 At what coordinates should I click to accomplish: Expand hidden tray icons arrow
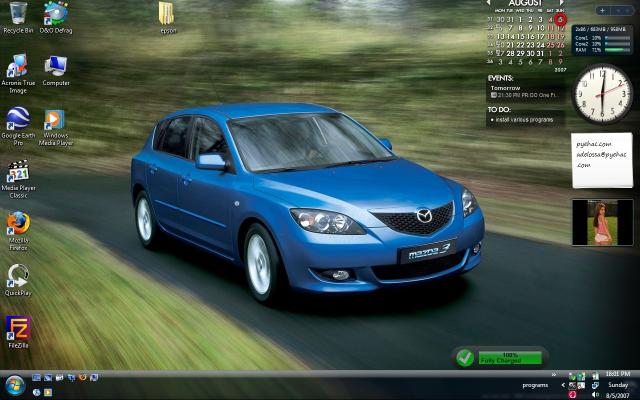(x=563, y=385)
